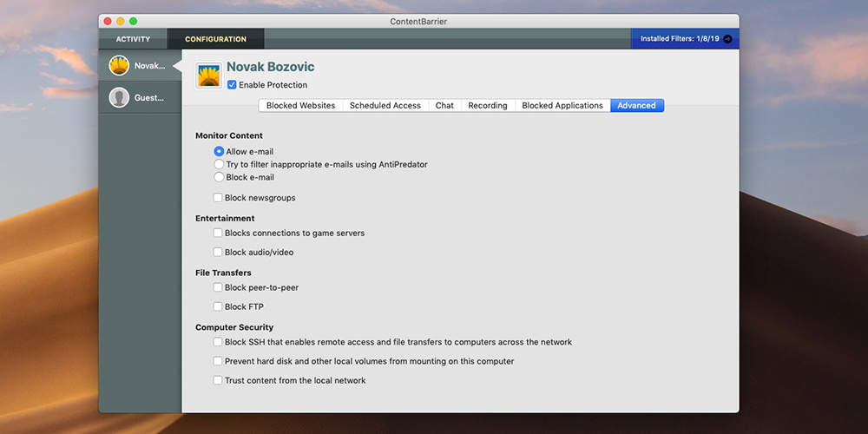This screenshot has height=434, width=868.
Task: Click the Computer Security section heading
Action: tap(234, 327)
